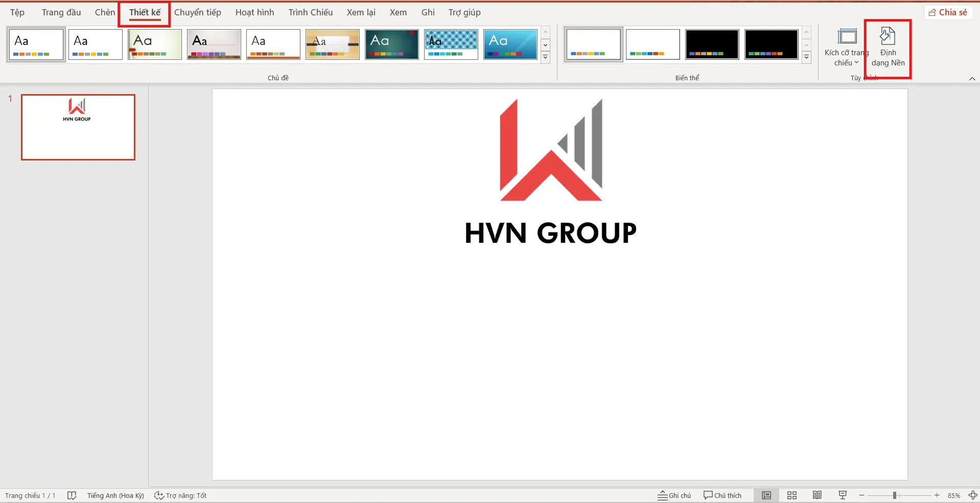Switch to Slide Sorter view in status bar
The height and width of the screenshot is (503, 980).
(791, 495)
